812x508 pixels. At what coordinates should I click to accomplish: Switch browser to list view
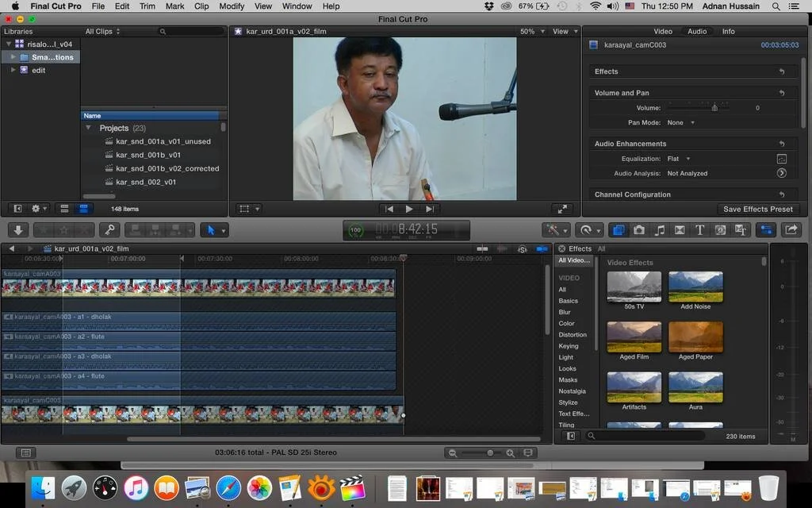pos(83,209)
